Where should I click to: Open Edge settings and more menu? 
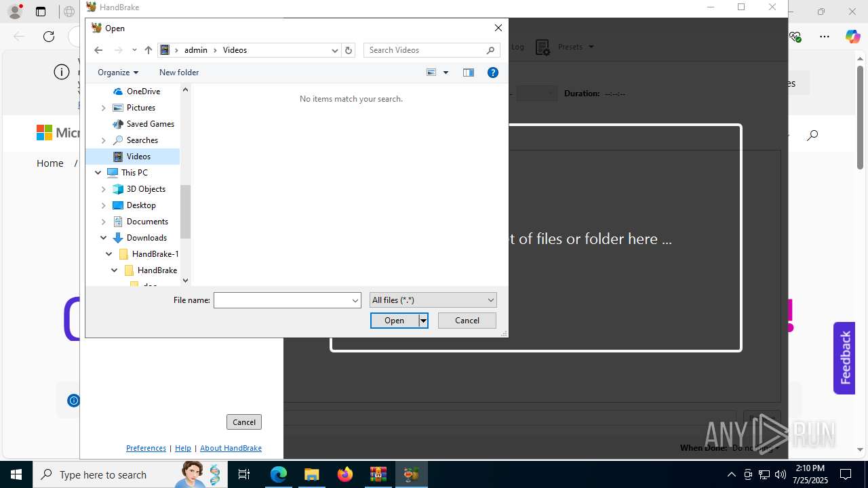point(825,37)
